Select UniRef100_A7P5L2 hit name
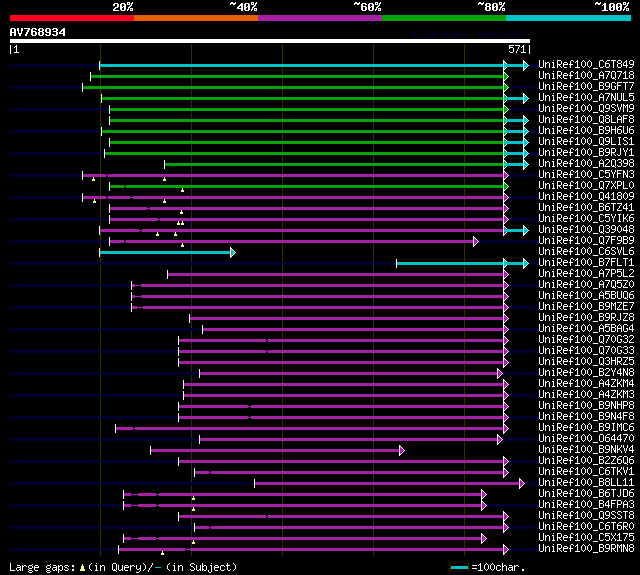The width and height of the screenshot is (640, 575). [x=586, y=274]
